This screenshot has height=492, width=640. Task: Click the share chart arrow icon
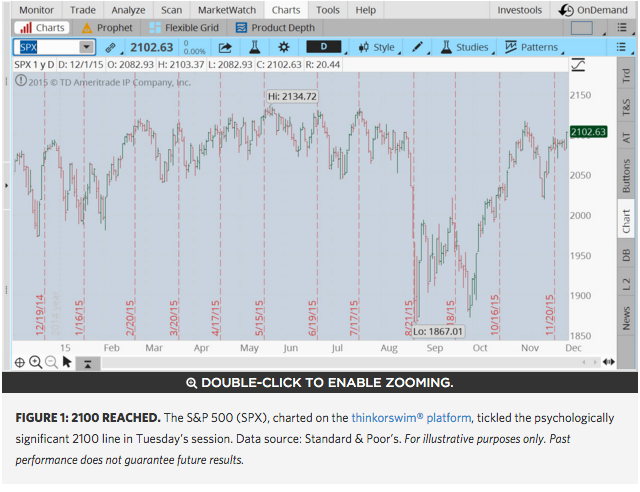[225, 48]
